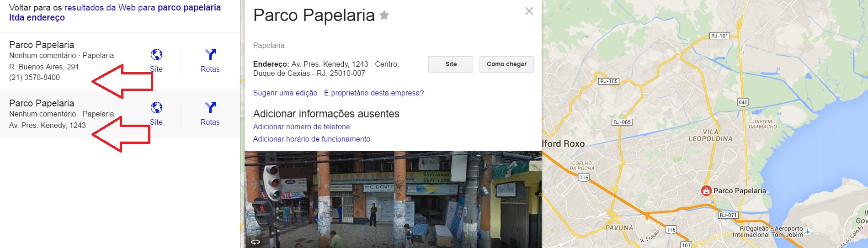
Task: Open the street view photo thumbnail
Action: tap(393, 200)
